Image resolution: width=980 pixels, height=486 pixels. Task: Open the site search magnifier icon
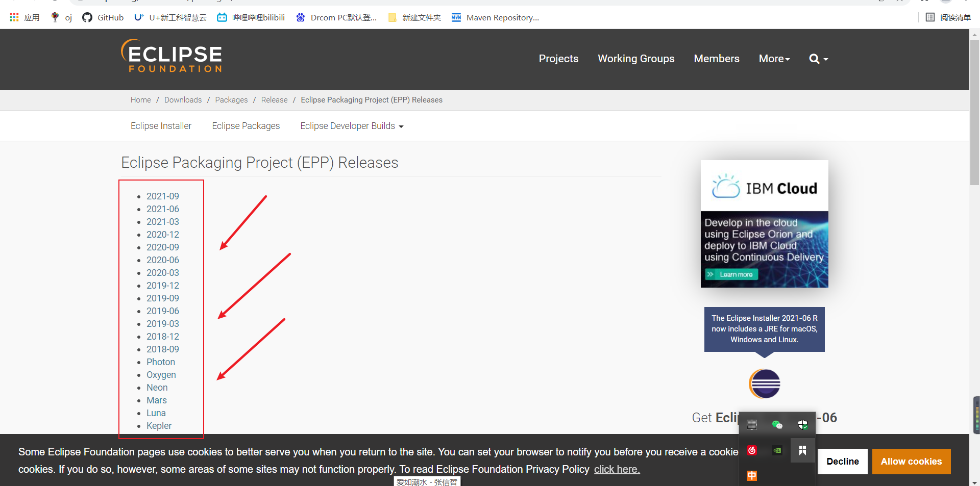(814, 59)
